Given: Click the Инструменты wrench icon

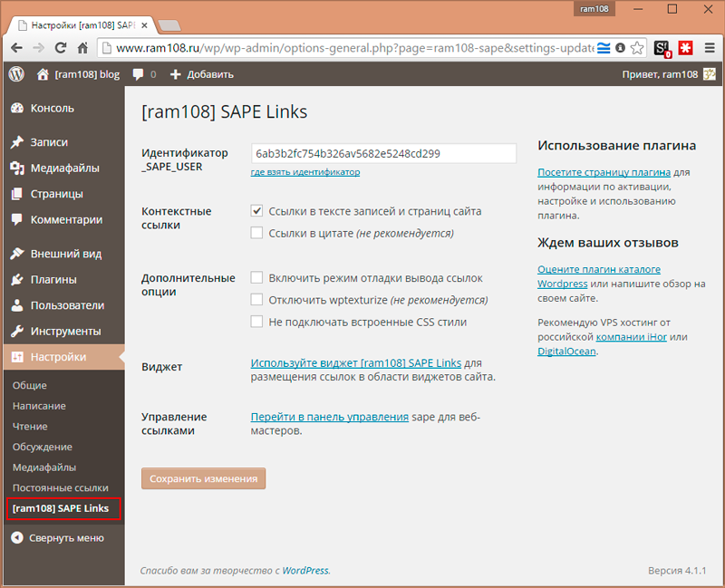Looking at the screenshot, I should (x=17, y=332).
